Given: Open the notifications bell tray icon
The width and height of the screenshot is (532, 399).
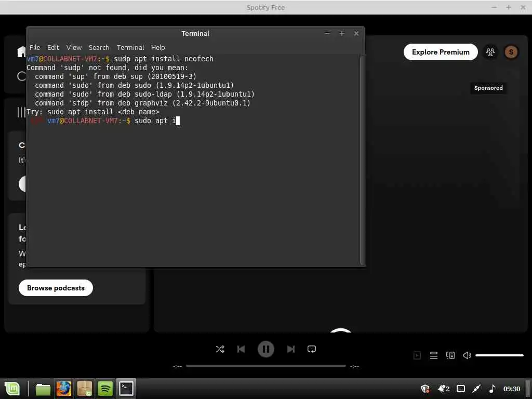Looking at the screenshot, I should pyautogui.click(x=444, y=389).
